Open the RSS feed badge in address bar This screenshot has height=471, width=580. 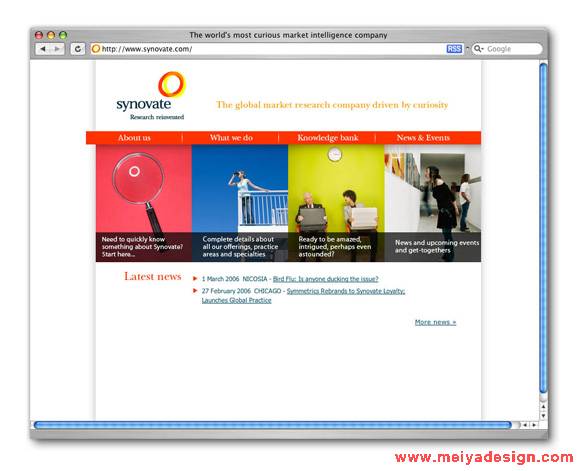(454, 48)
